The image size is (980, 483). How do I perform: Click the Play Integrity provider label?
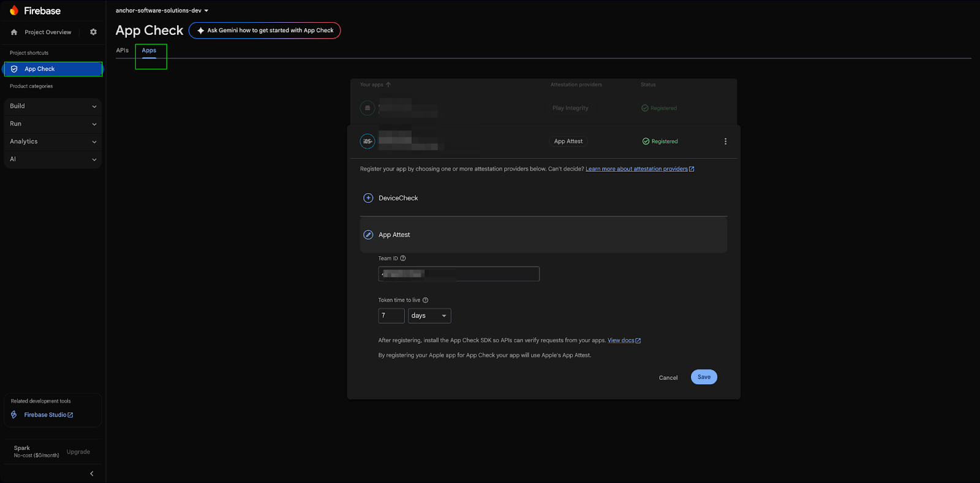[x=570, y=108]
